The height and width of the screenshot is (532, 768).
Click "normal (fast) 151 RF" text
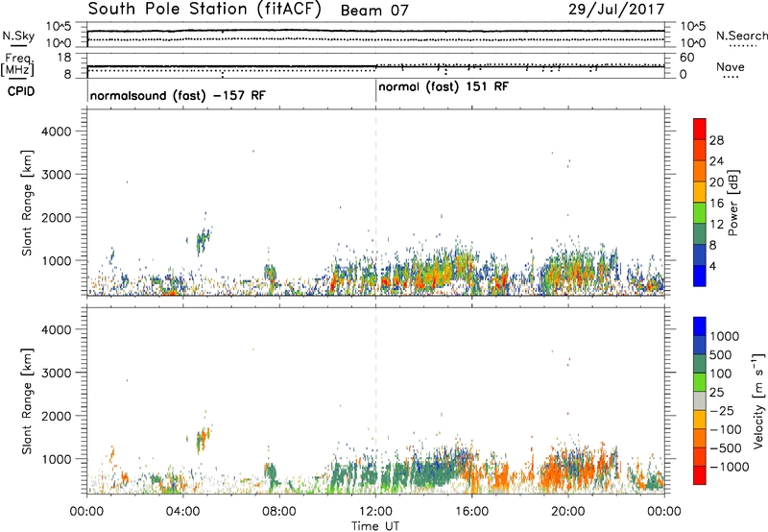point(444,87)
